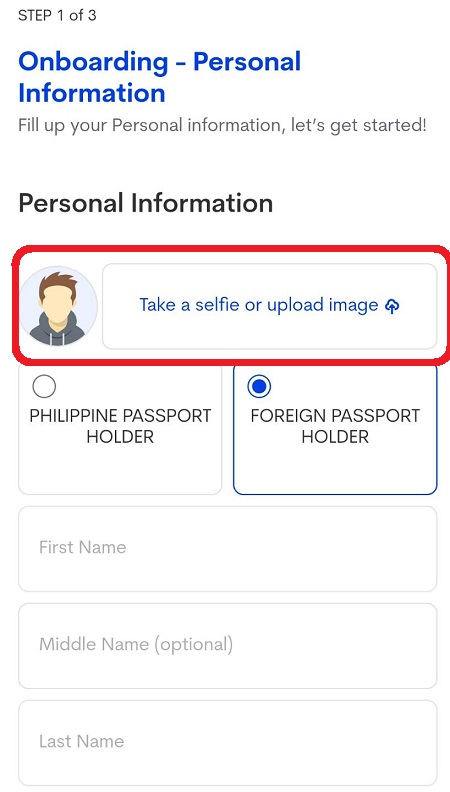Click the 'Last Name' placeholder text
The width and height of the screenshot is (450, 792).
pos(81,741)
